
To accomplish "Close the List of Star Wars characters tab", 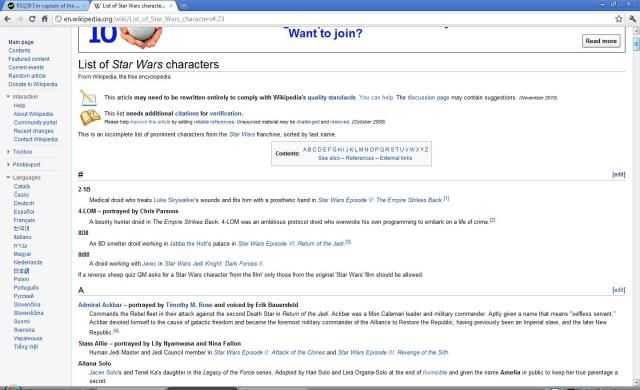I will click(x=171, y=6).
